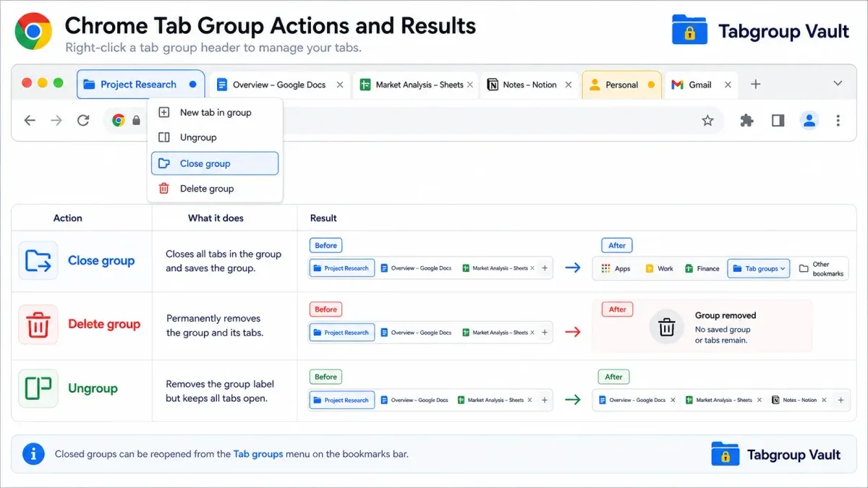Switch to Notes – Notion tab
868x488 pixels.
(529, 85)
